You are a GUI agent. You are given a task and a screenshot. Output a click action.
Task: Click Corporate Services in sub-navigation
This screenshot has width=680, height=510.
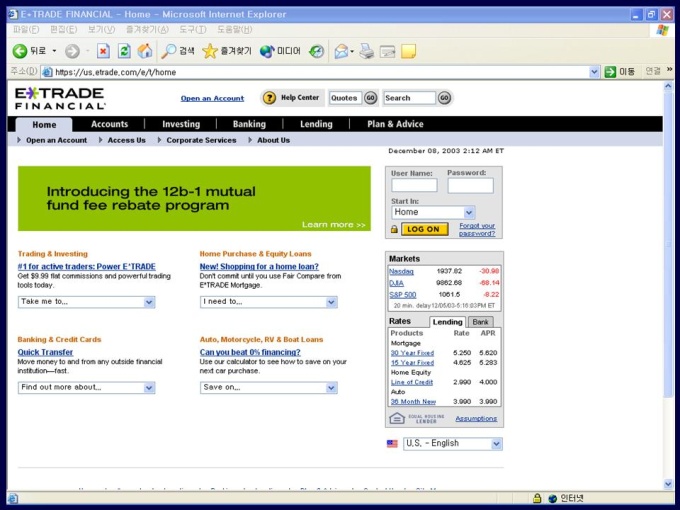pyautogui.click(x=201, y=140)
